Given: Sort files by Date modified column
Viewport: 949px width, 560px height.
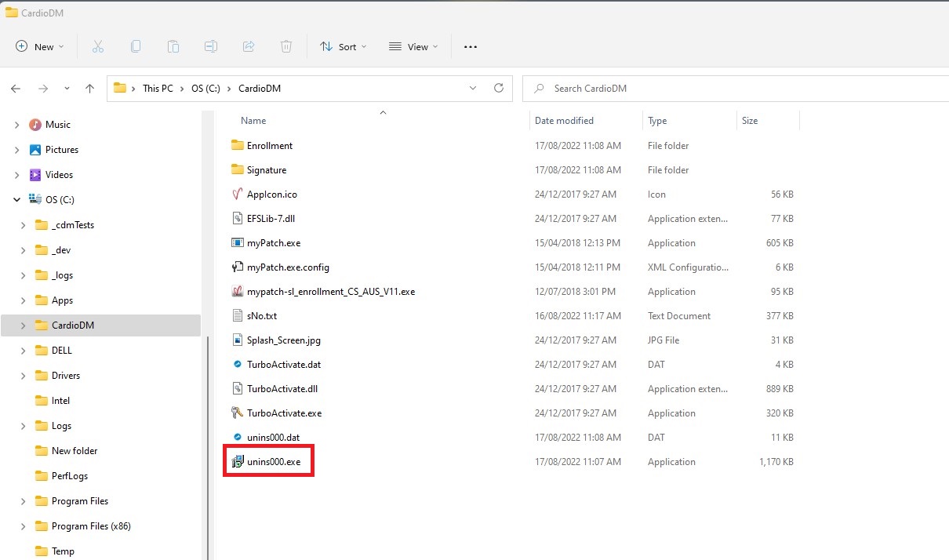Looking at the screenshot, I should (x=564, y=121).
